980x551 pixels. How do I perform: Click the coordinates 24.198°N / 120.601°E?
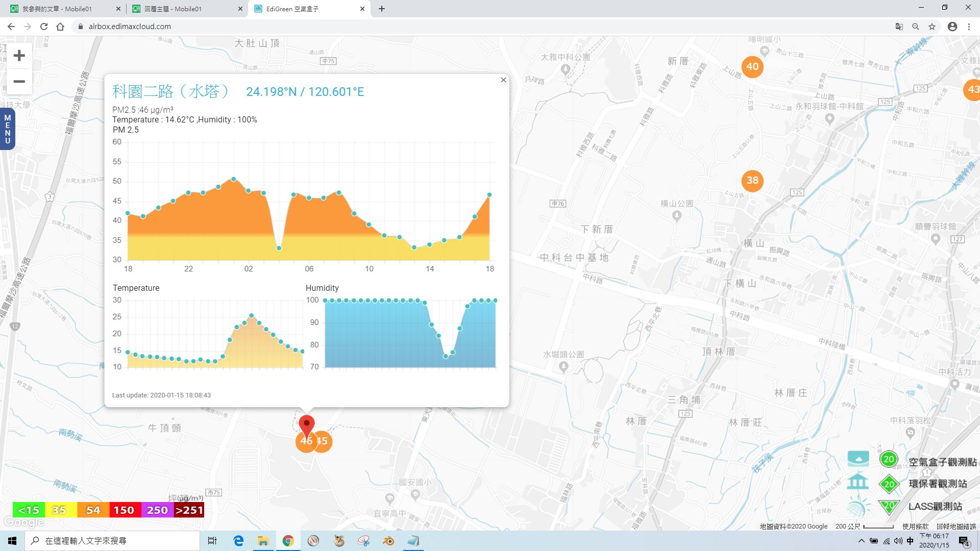pos(305,92)
